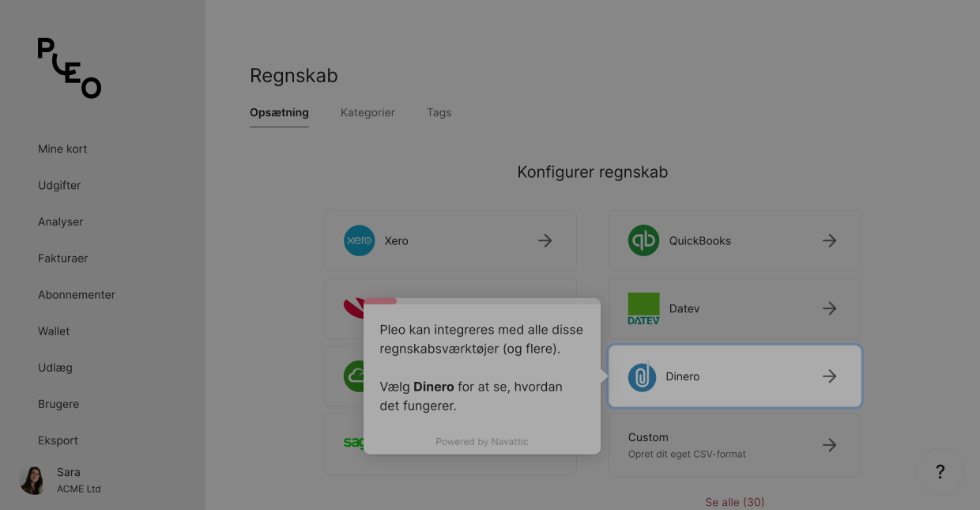The width and height of the screenshot is (980, 510).
Task: Click the Pleo logo
Action: pos(70,68)
